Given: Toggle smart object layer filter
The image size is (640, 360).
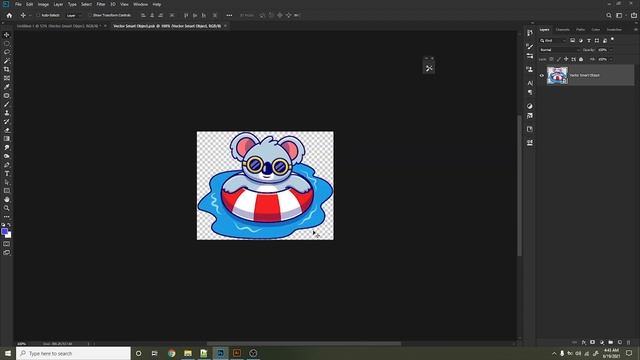Looking at the screenshot, I should pos(605,40).
